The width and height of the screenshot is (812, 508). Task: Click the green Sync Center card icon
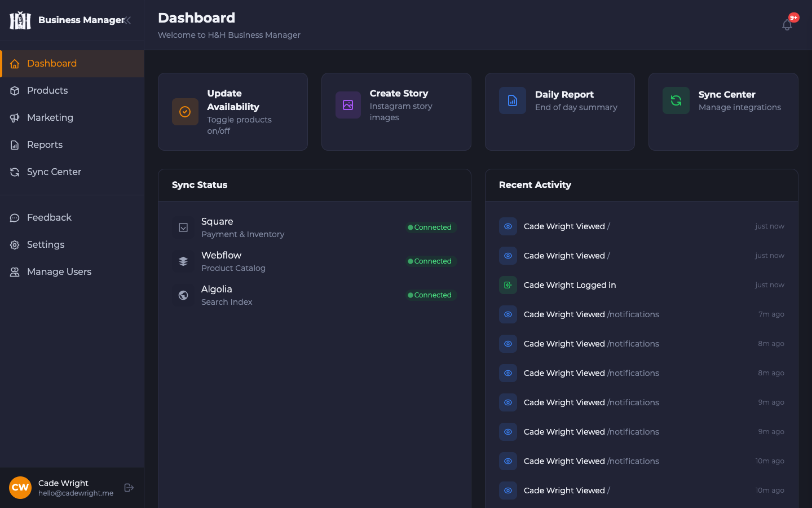click(676, 100)
